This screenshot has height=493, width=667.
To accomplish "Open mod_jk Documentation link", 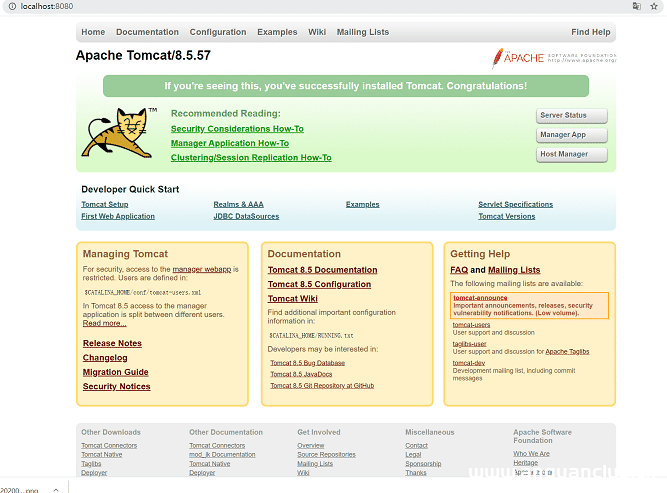I will pyautogui.click(x=222, y=455).
